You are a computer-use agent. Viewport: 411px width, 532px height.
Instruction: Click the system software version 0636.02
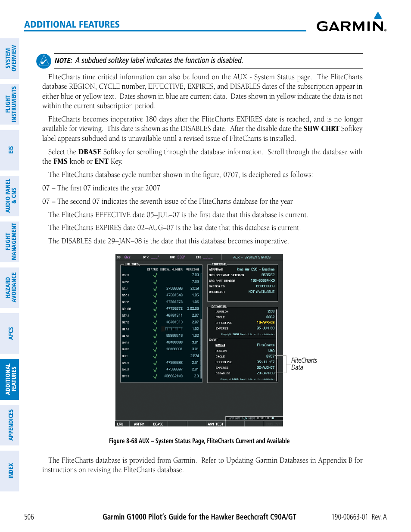tap(268, 275)
